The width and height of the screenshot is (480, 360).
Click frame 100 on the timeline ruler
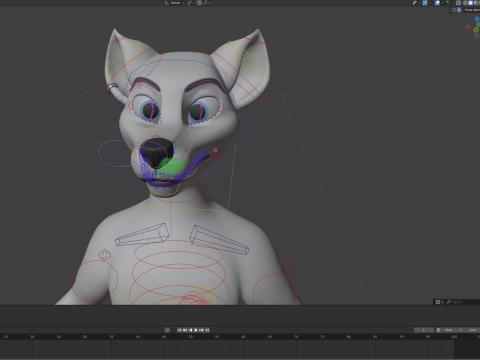[x=454, y=337]
